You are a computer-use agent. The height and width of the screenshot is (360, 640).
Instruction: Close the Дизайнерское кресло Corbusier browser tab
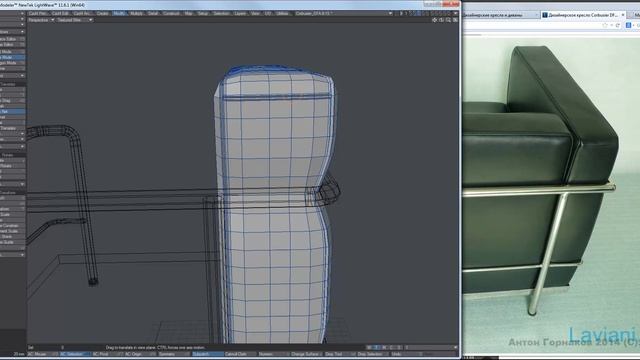click(x=622, y=15)
